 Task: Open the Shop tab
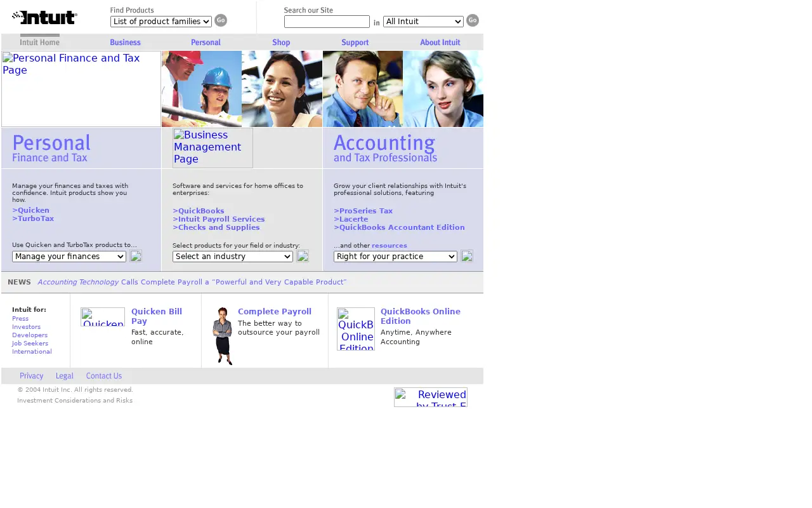(281, 43)
